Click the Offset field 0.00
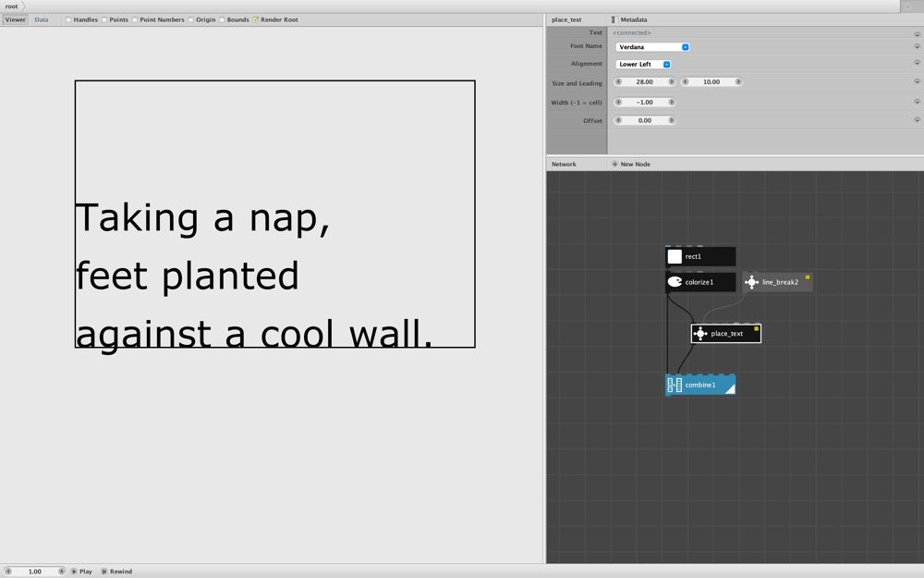Viewport: 924px width, 578px height. (645, 120)
